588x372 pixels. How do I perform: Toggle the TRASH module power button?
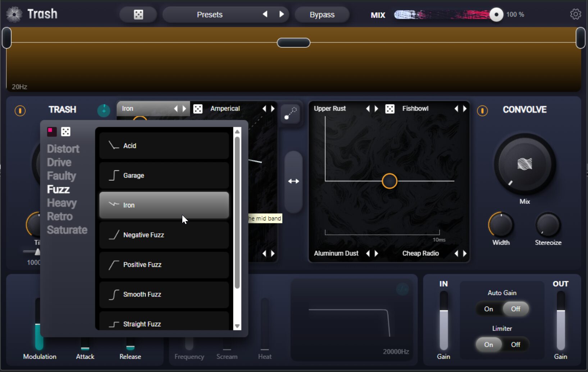20,111
